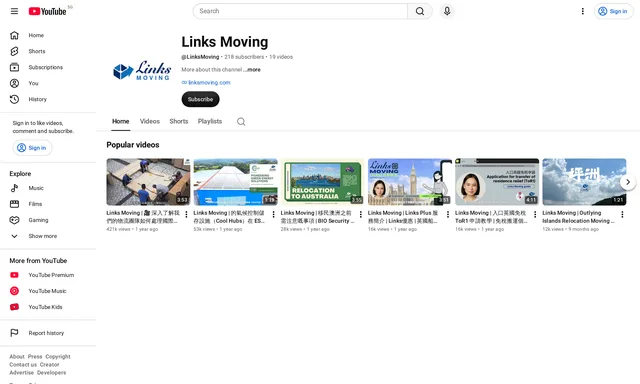
Task: Click the About footer link
Action: 17,357
